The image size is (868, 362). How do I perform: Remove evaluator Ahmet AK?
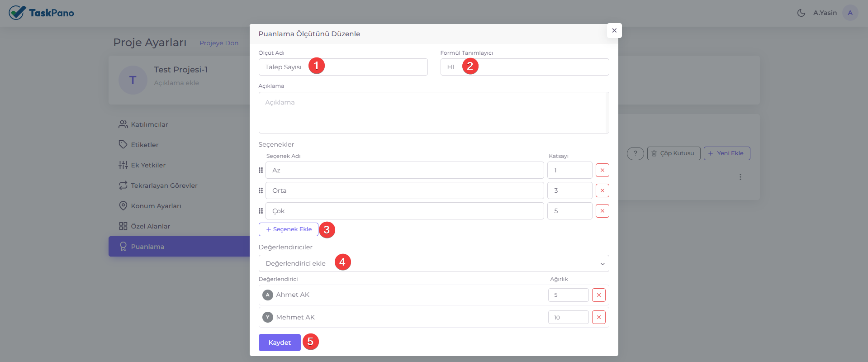coord(598,295)
